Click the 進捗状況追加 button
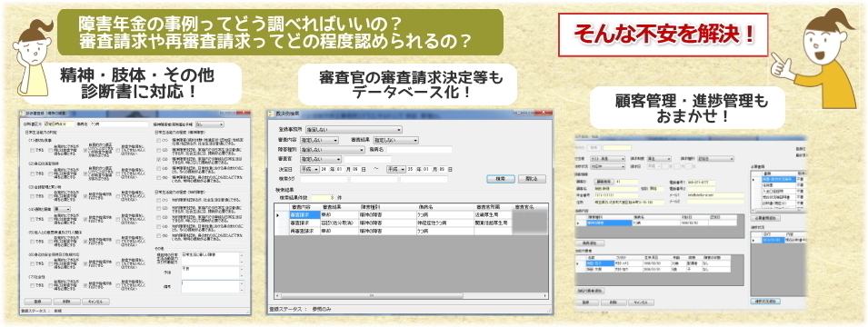868x327 pixels. (765, 301)
